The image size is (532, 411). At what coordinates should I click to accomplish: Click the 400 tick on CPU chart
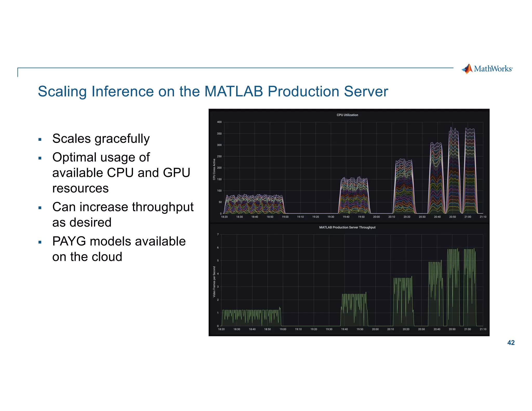pyautogui.click(x=220, y=122)
